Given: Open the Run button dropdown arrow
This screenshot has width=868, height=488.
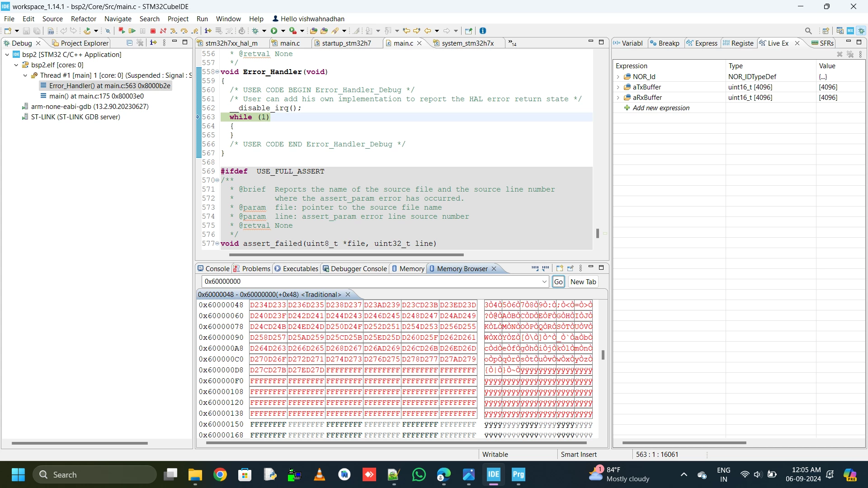Looking at the screenshot, I should click(x=283, y=31).
